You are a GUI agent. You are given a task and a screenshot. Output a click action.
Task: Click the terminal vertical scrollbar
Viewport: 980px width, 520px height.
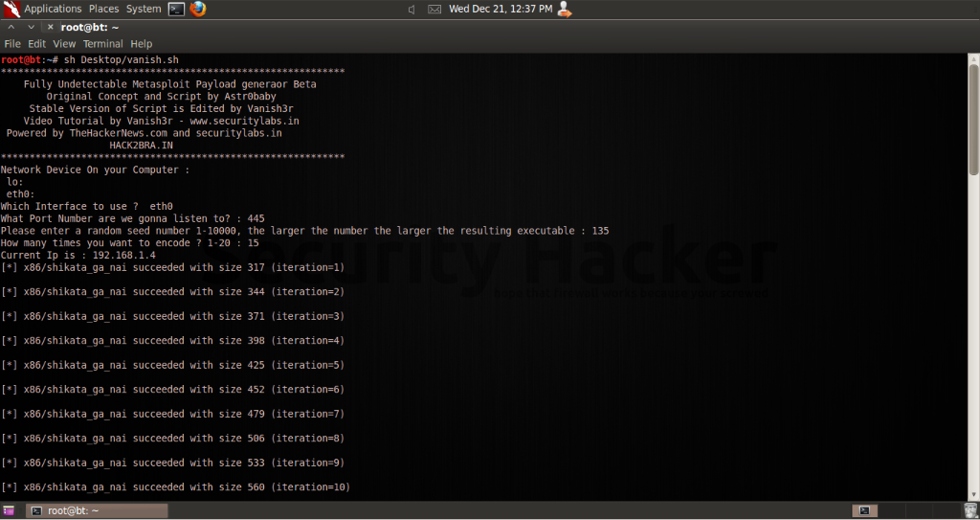[x=973, y=124]
